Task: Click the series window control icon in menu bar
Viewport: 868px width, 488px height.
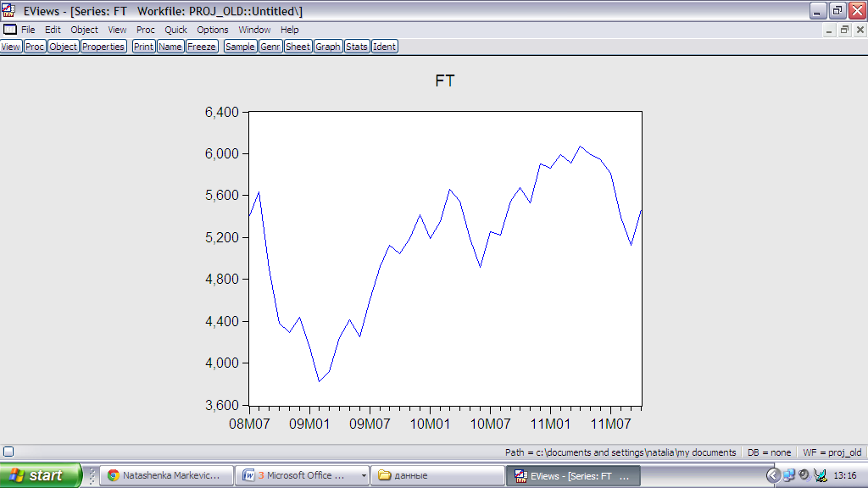Action: (x=9, y=30)
